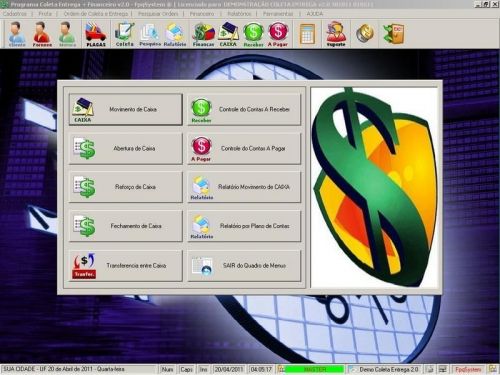
Task: Click the Movimento de Caixa button
Action: click(x=126, y=109)
